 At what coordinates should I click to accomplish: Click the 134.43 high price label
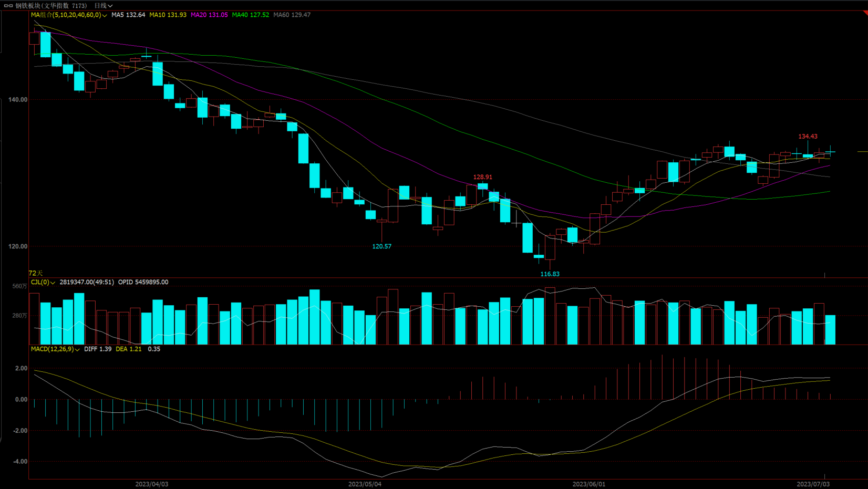tap(808, 137)
